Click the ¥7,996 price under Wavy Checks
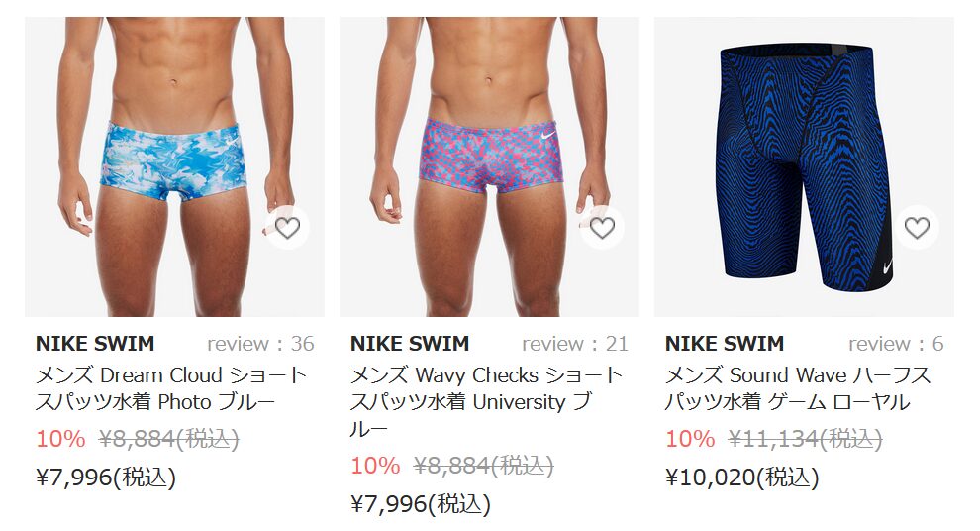The image size is (980, 531). coord(421,504)
